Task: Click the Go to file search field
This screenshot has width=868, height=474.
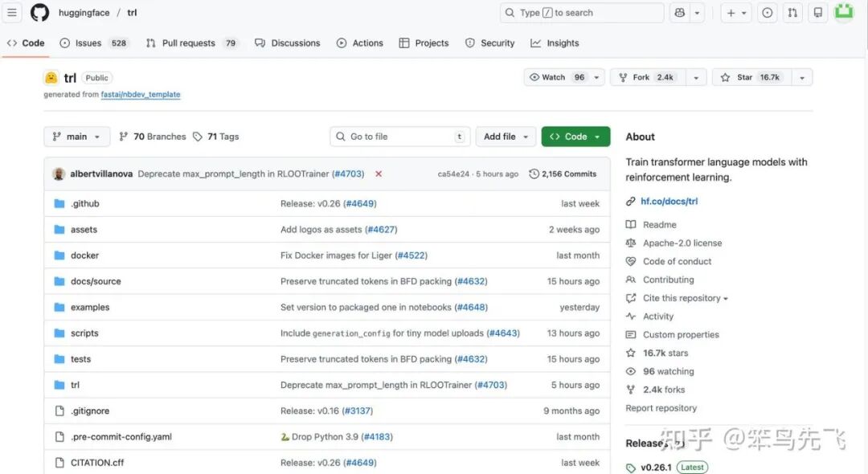Action: (399, 137)
